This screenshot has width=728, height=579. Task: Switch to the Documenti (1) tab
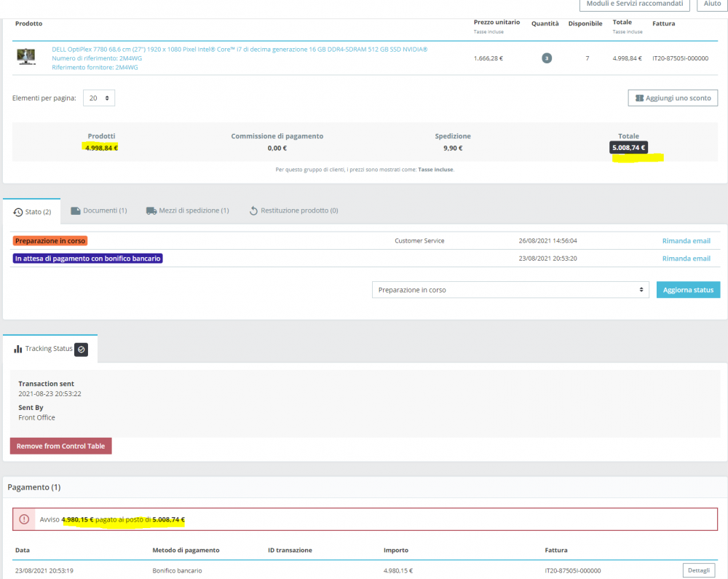click(x=99, y=210)
